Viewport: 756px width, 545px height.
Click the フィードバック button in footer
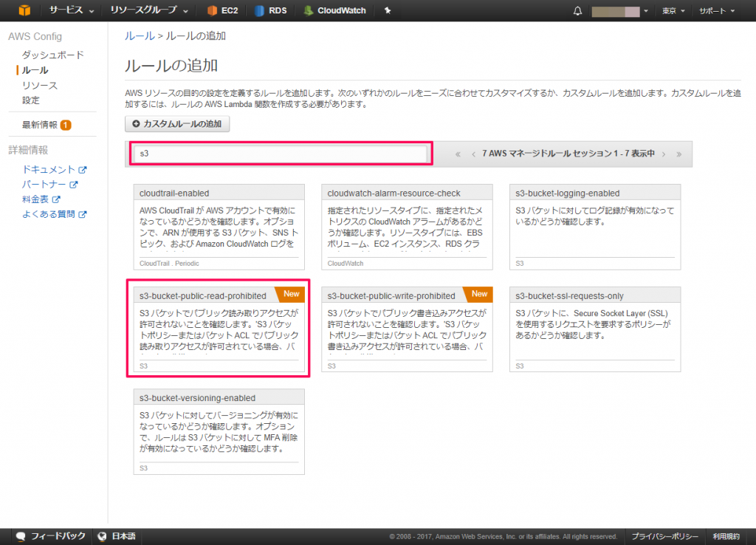click(51, 536)
